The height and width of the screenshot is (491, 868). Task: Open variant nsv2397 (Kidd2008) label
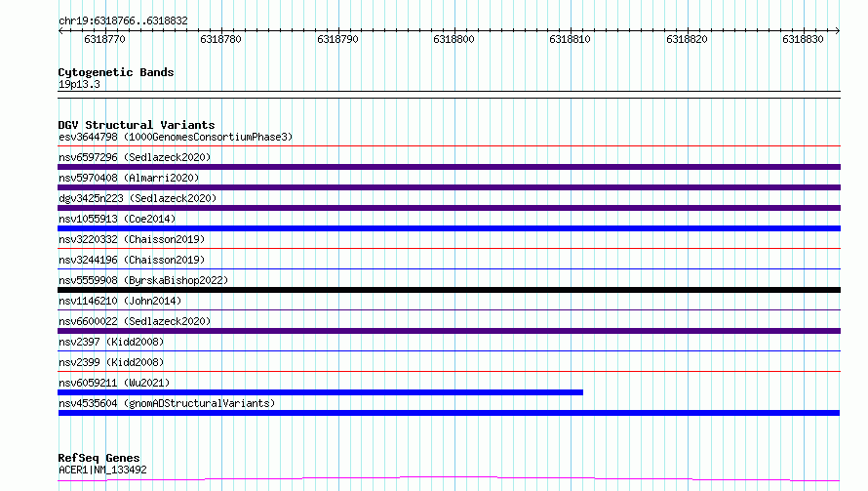tap(111, 342)
